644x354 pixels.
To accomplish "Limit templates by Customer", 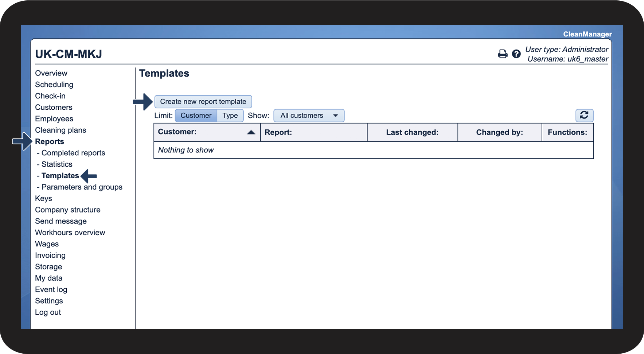I will click(x=196, y=116).
